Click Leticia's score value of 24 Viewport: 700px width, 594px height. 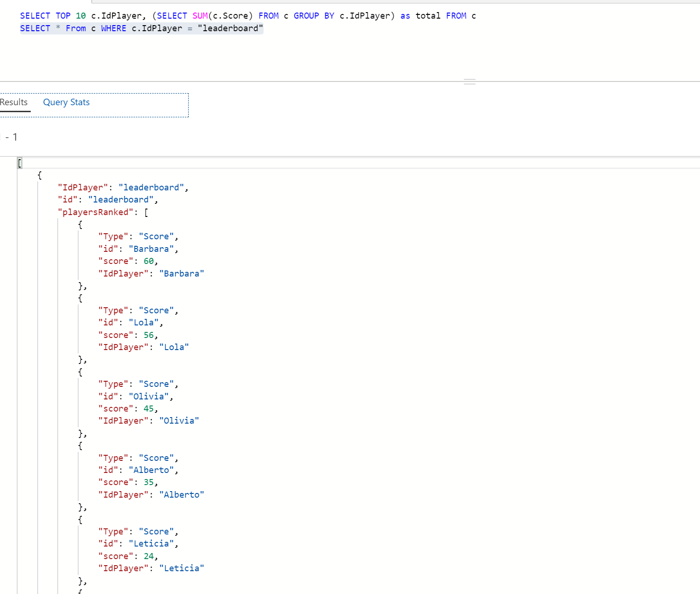[149, 556]
